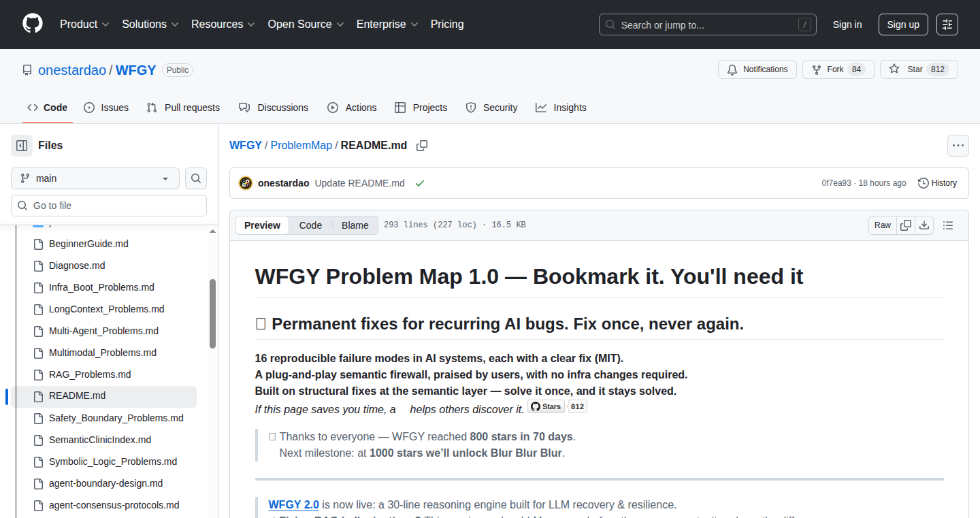Click the Sign up button
980x518 pixels.
[x=903, y=25]
